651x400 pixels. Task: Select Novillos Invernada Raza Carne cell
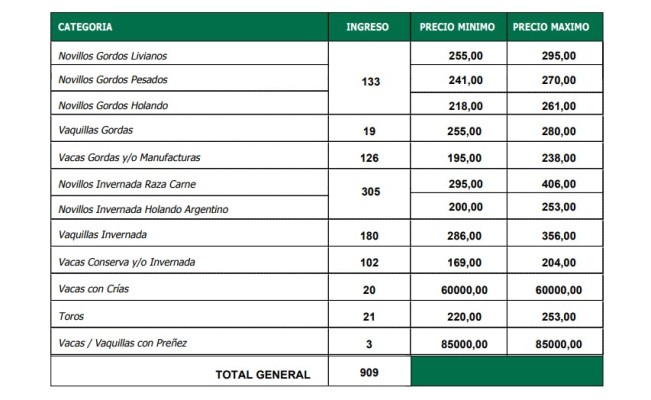point(126,184)
